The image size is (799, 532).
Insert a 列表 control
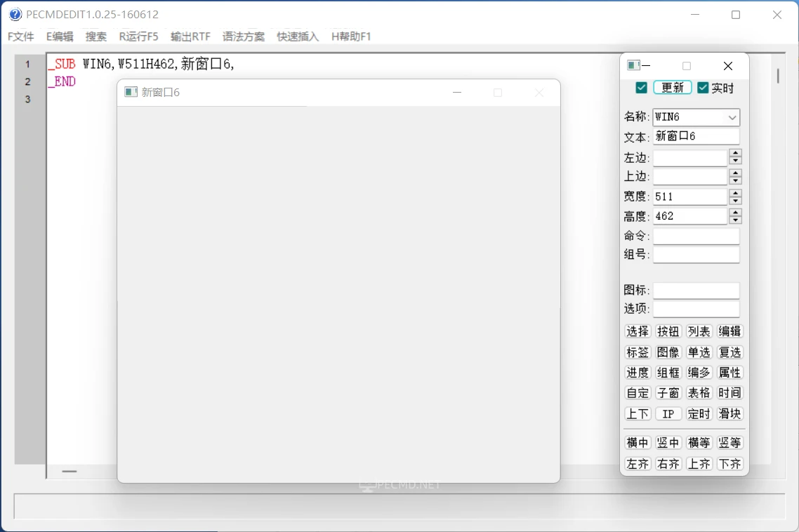pyautogui.click(x=699, y=332)
